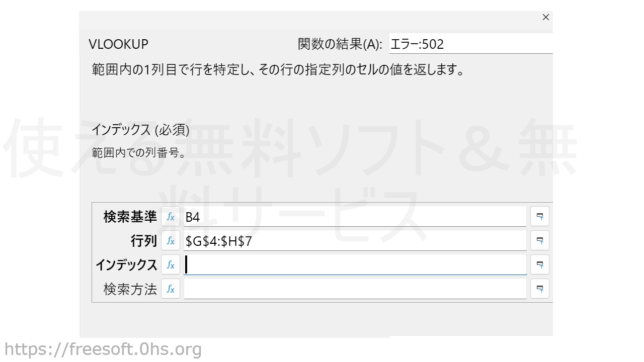Click the VLOOKUP function name heading

[x=119, y=44]
